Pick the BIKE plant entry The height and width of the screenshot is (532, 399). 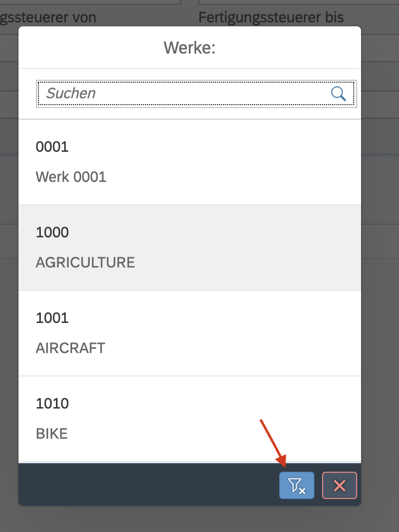pos(52,434)
